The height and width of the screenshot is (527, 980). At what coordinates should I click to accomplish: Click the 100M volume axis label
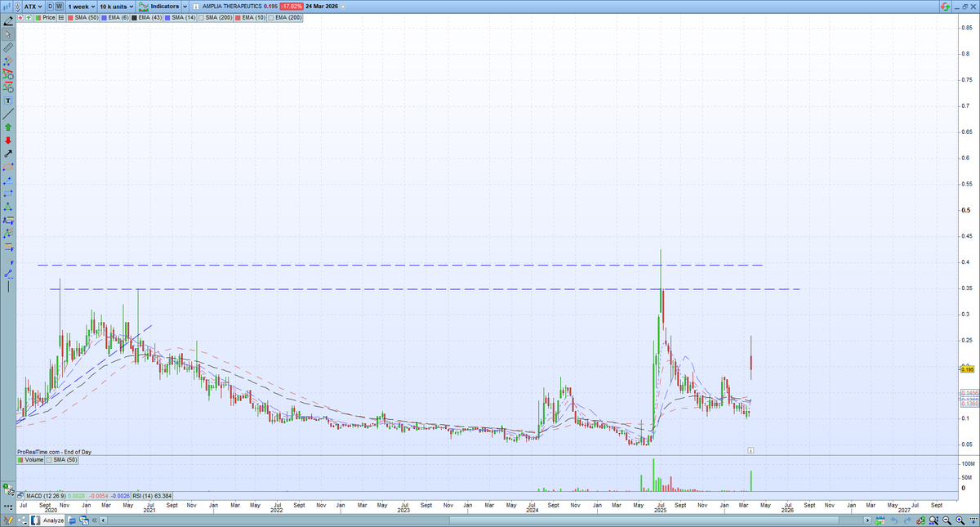point(967,464)
